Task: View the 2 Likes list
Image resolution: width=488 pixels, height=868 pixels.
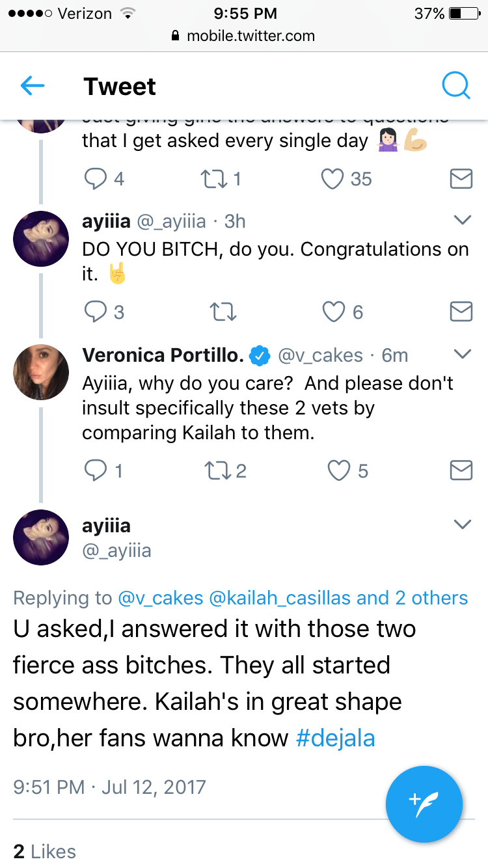Action: [44, 852]
